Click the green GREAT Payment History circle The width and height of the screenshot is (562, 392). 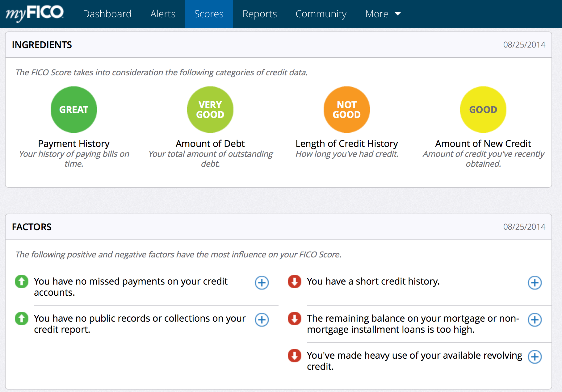tap(74, 110)
